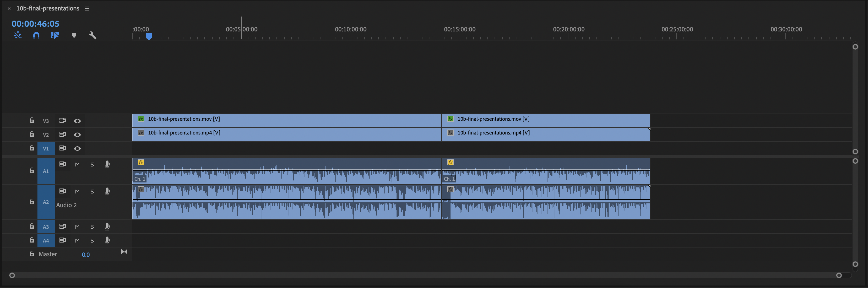Toggle A1 track targeting label
Viewport: 868px width, 288px height.
[x=46, y=171]
